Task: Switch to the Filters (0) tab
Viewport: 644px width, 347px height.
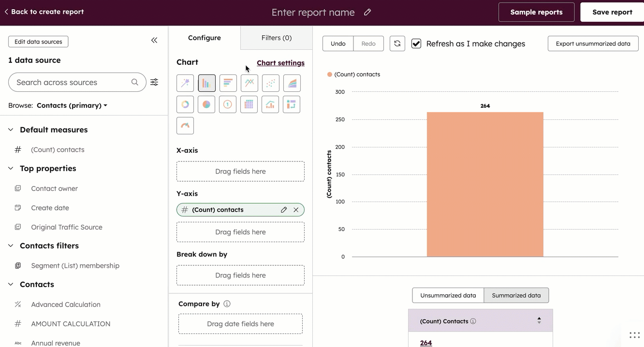Action: (x=276, y=37)
